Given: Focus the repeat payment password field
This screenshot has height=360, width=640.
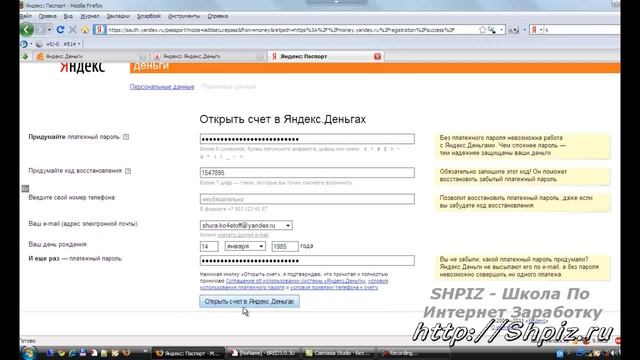Looking at the screenshot, I should (307, 260).
